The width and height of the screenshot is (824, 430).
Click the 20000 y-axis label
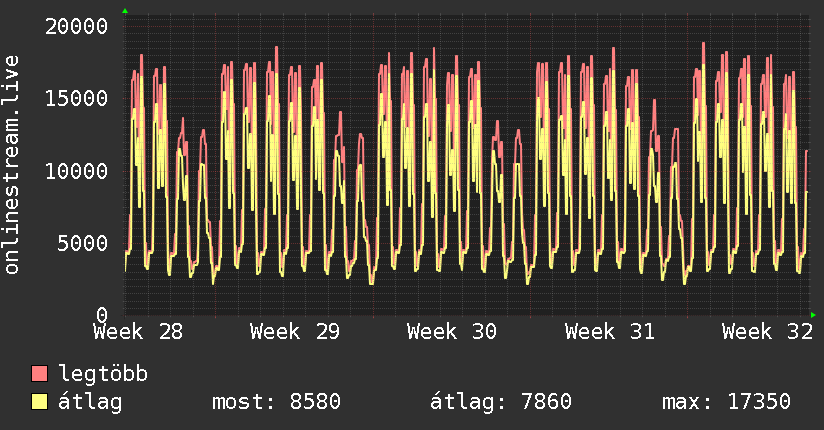(76, 26)
